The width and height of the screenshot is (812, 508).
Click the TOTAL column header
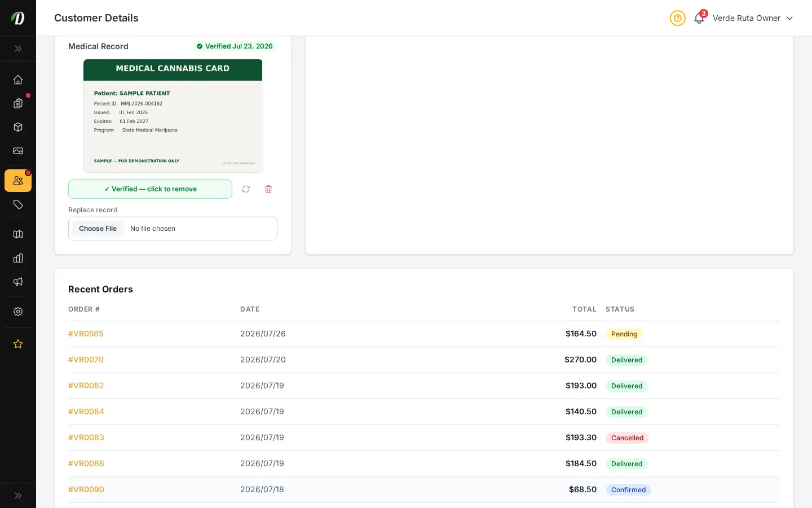click(x=584, y=309)
